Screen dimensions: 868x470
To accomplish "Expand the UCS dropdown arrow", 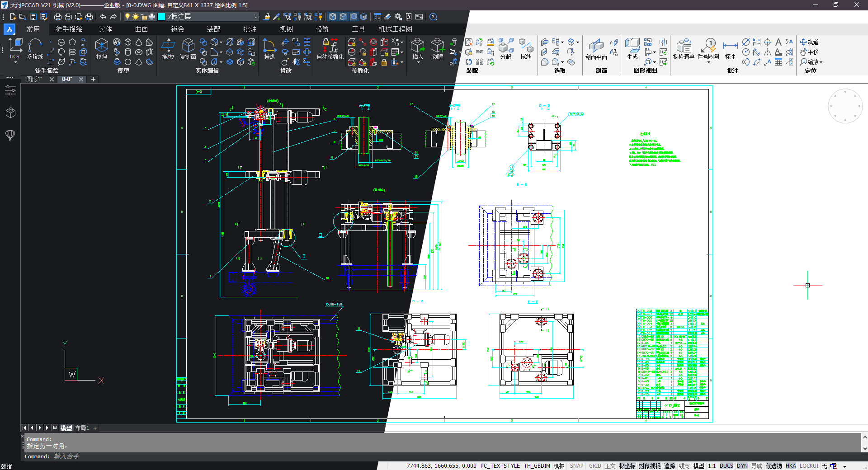I will click(x=15, y=62).
